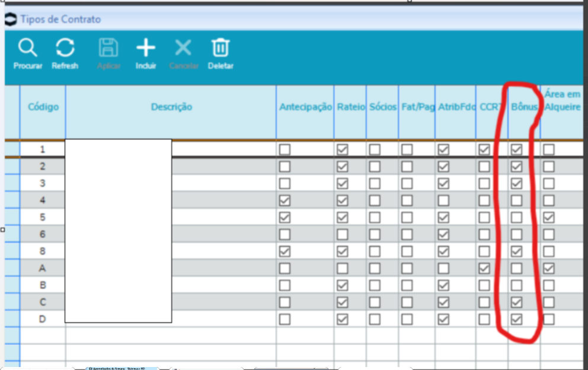Check Fat/Pag for code B
Image resolution: width=588 pixels, height=370 pixels.
[x=407, y=285]
